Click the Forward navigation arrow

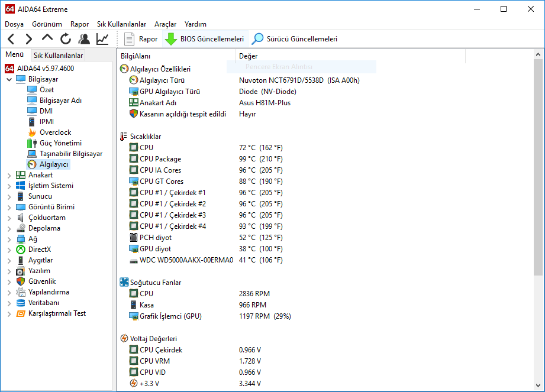click(x=29, y=39)
